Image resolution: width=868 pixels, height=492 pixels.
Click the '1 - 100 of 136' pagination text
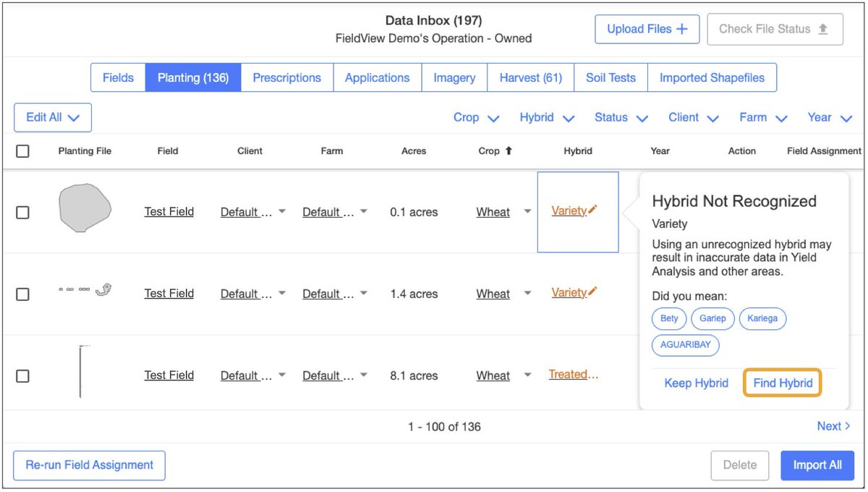[444, 427]
